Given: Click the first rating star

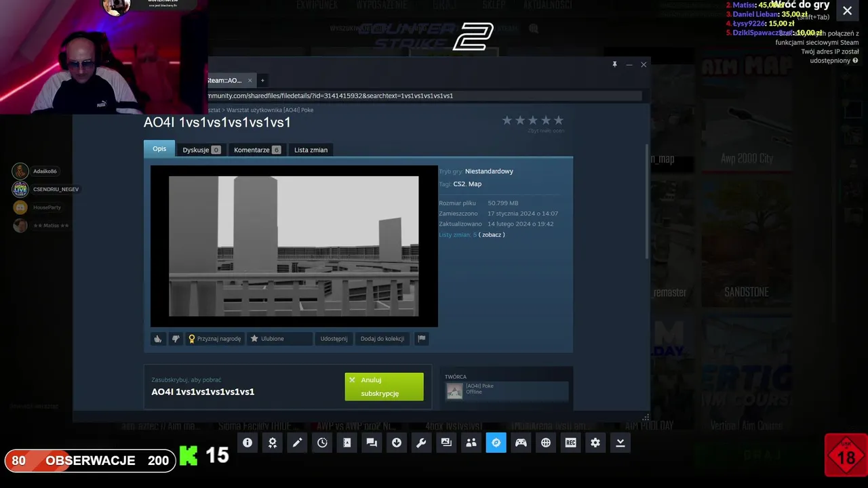Looking at the screenshot, I should tap(507, 120).
